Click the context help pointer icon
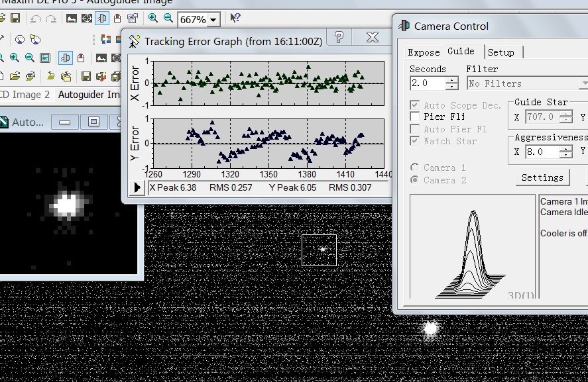588x382 pixels. click(235, 18)
